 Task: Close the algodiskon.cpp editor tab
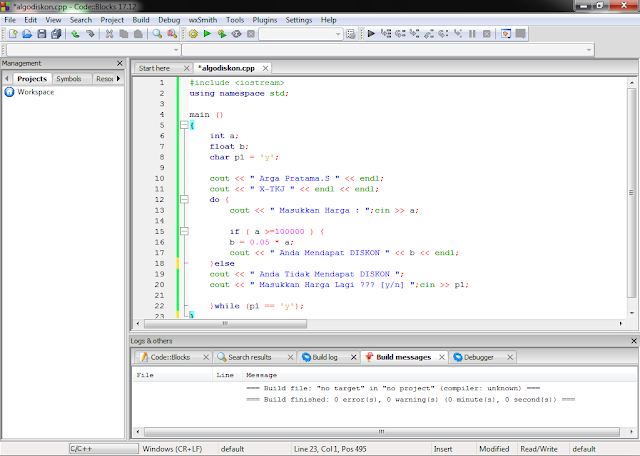[265, 68]
